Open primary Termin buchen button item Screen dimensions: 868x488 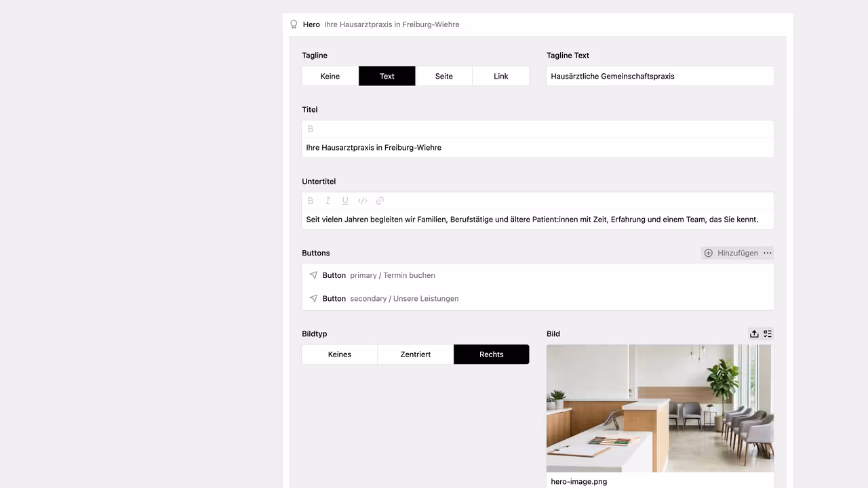[538, 275]
